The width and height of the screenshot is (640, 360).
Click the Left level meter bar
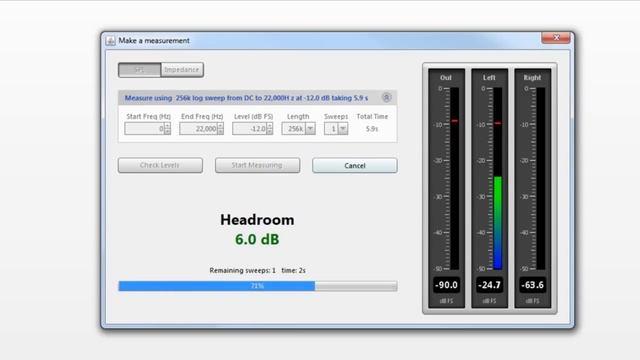[498, 179]
